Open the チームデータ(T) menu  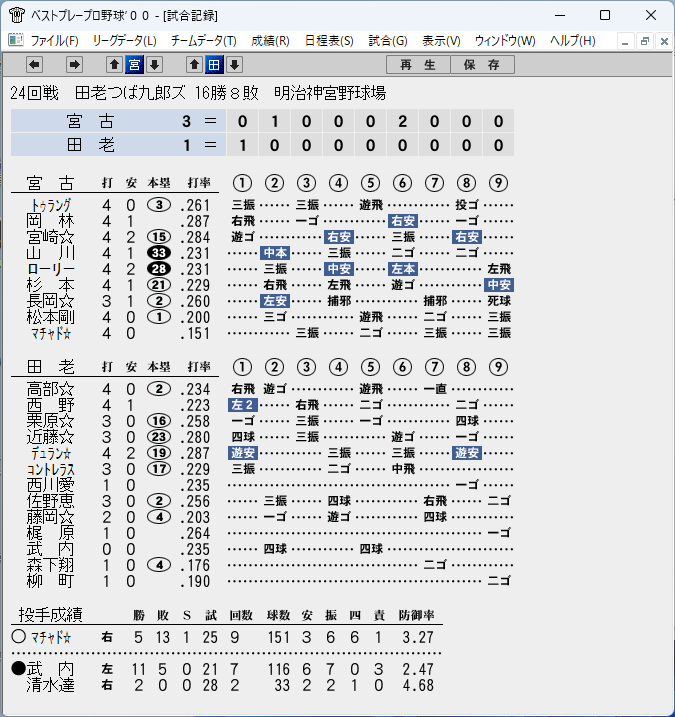204,41
